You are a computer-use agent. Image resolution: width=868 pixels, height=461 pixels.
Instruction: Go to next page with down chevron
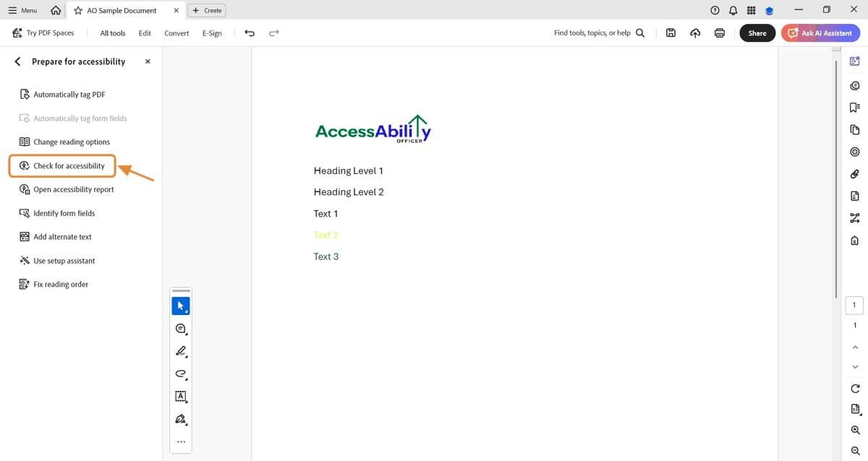pos(854,366)
